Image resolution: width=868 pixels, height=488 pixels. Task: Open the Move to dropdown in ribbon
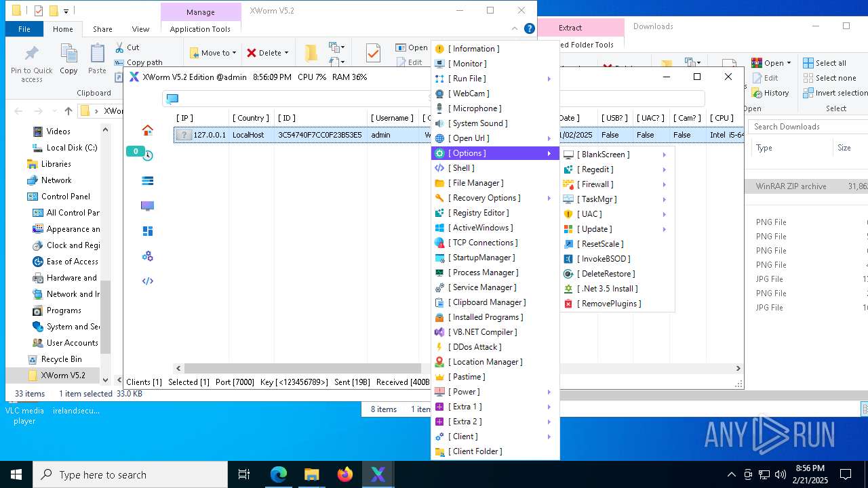point(213,53)
